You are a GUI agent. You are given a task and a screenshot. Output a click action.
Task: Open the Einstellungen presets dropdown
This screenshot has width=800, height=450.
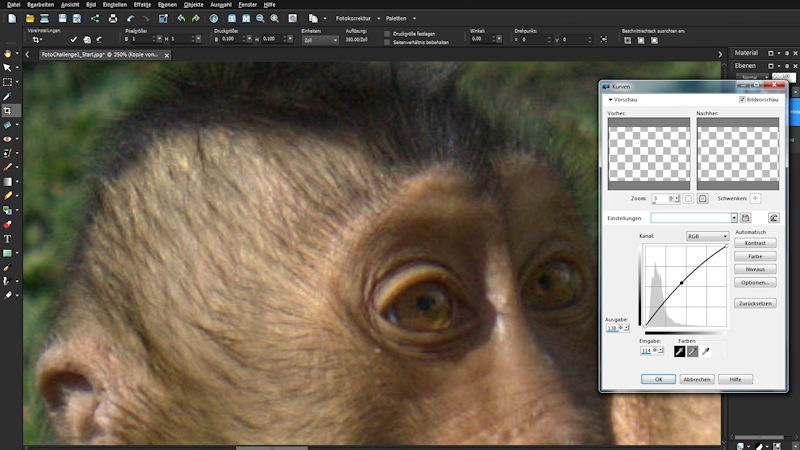pyautogui.click(x=734, y=217)
